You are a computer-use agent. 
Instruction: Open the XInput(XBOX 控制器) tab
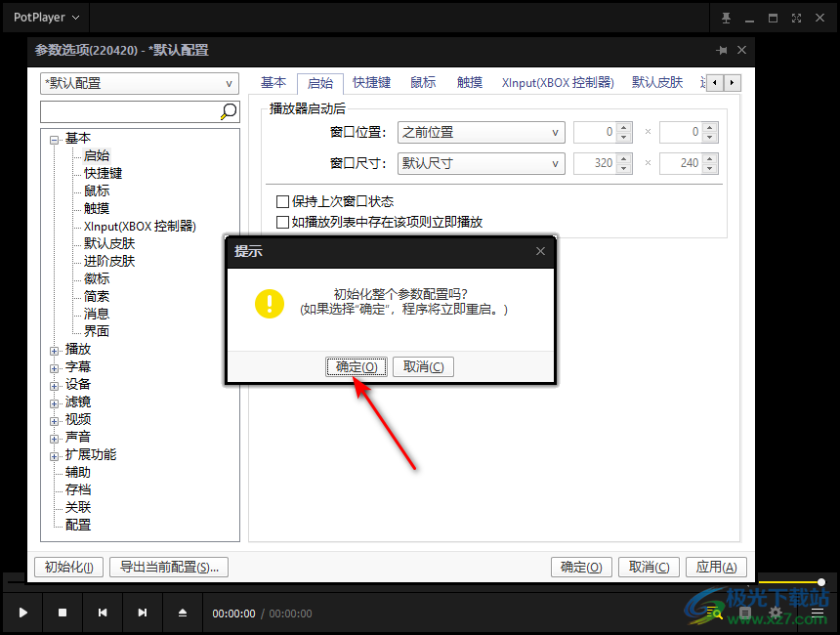pyautogui.click(x=558, y=82)
